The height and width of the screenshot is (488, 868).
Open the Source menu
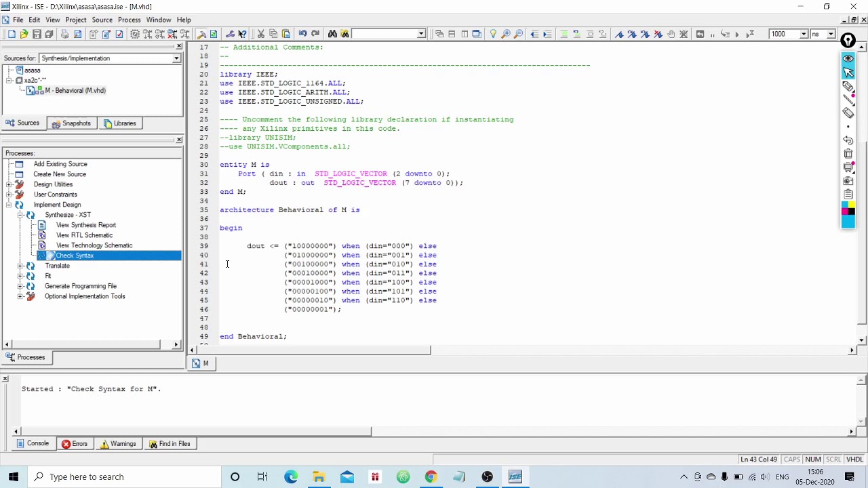point(102,20)
